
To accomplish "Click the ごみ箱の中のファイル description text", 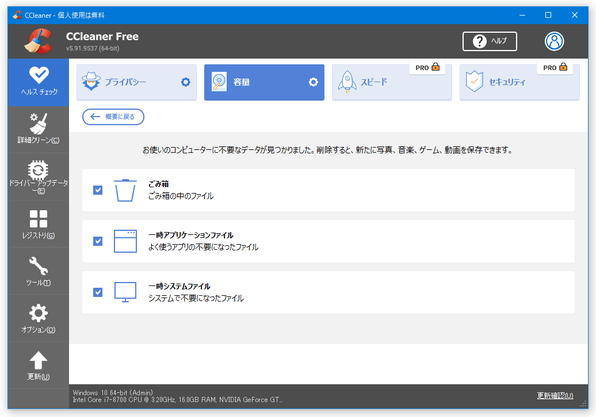I will (181, 196).
